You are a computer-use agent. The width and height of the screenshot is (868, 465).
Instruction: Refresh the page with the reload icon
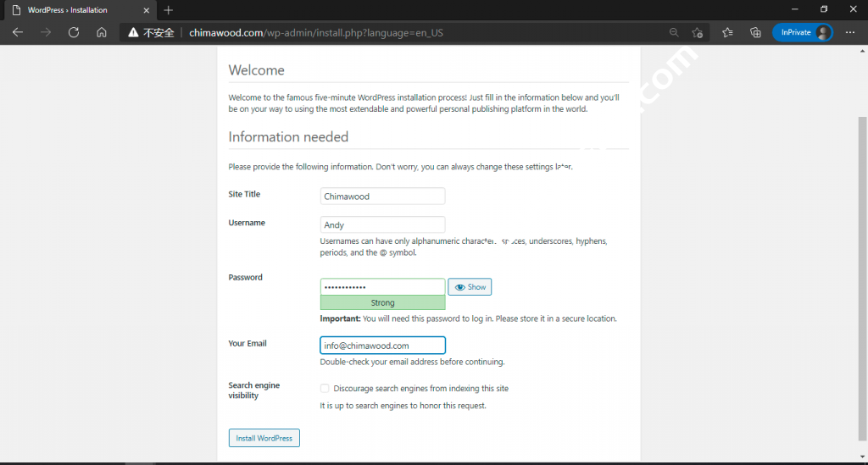point(74,32)
